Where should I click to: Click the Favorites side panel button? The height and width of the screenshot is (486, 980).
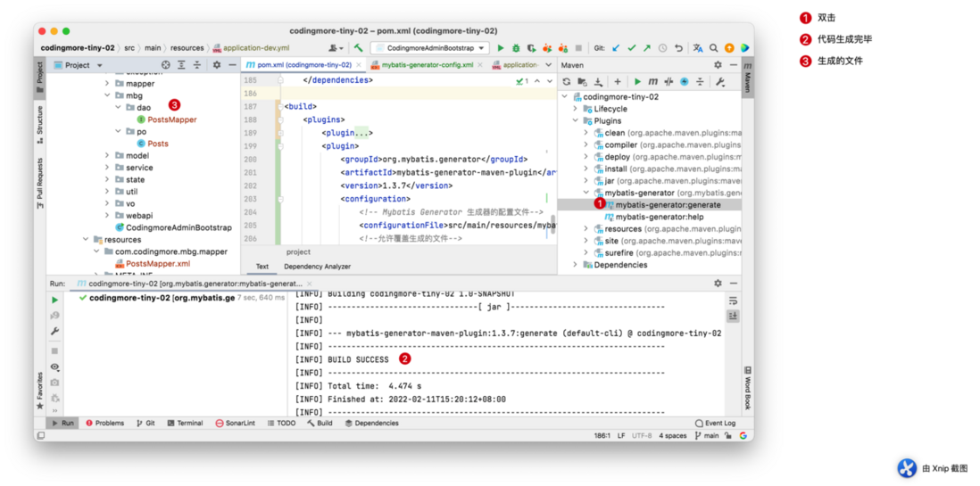(x=39, y=391)
